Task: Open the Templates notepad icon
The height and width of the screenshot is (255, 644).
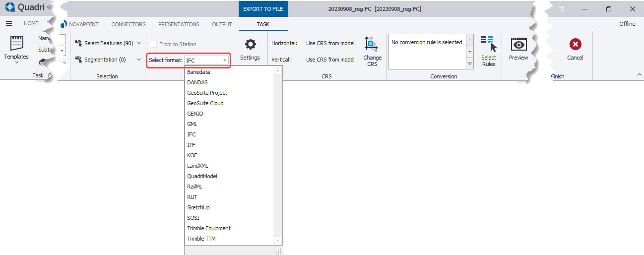Action: [16, 44]
